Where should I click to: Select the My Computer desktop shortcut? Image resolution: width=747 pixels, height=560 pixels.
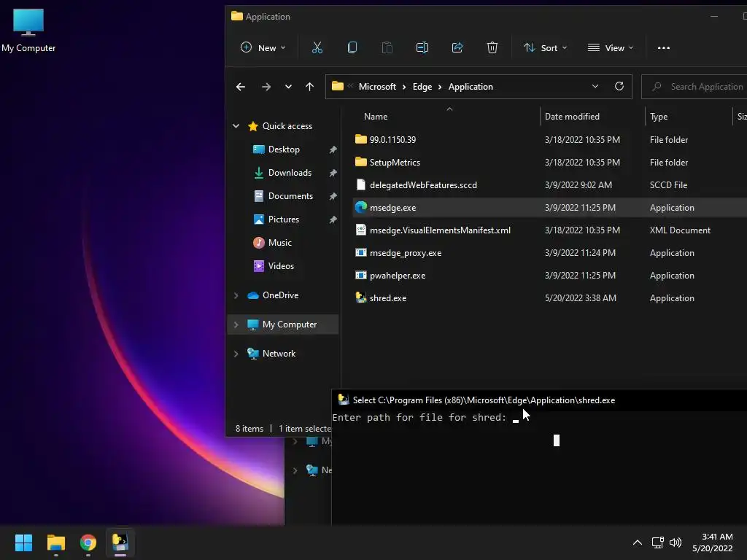click(x=28, y=30)
